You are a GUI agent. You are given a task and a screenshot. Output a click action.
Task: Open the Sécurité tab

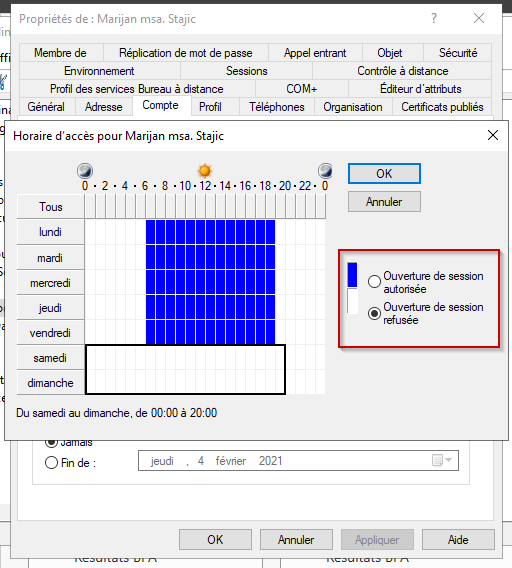458,53
